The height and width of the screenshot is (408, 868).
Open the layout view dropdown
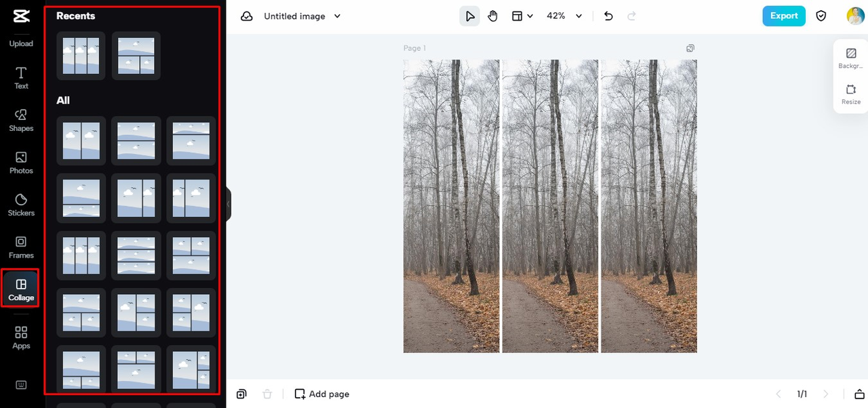pyautogui.click(x=522, y=16)
